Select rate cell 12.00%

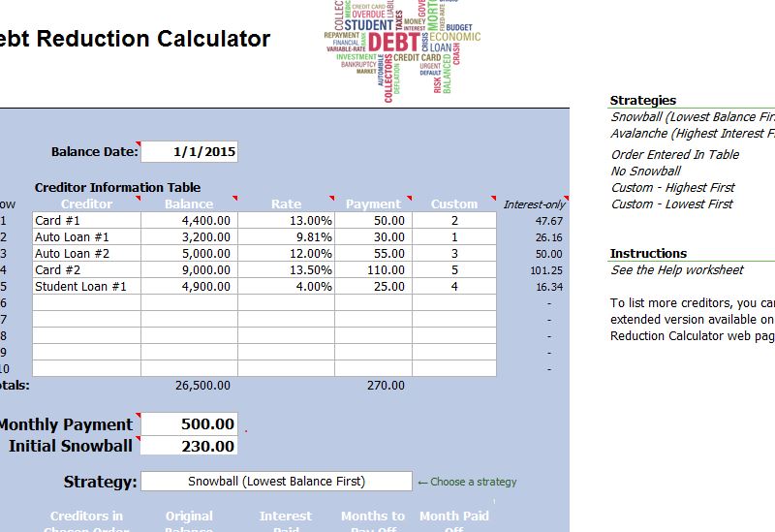[286, 253]
